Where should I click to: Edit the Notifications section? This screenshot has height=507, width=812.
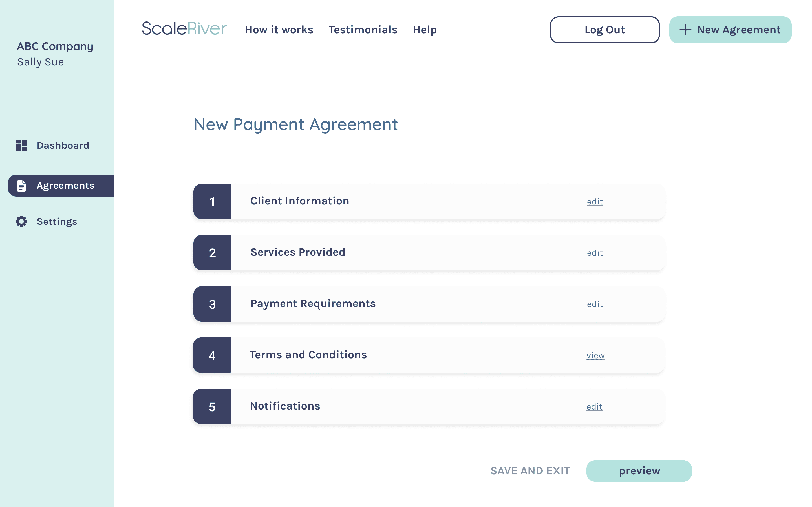tap(594, 407)
